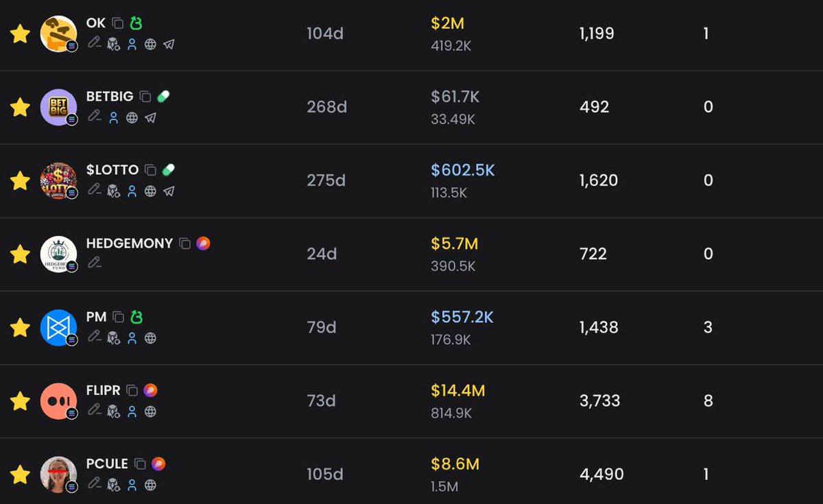The image size is (823, 504).
Task: Unfavorite OK with its star
Action: [20, 34]
